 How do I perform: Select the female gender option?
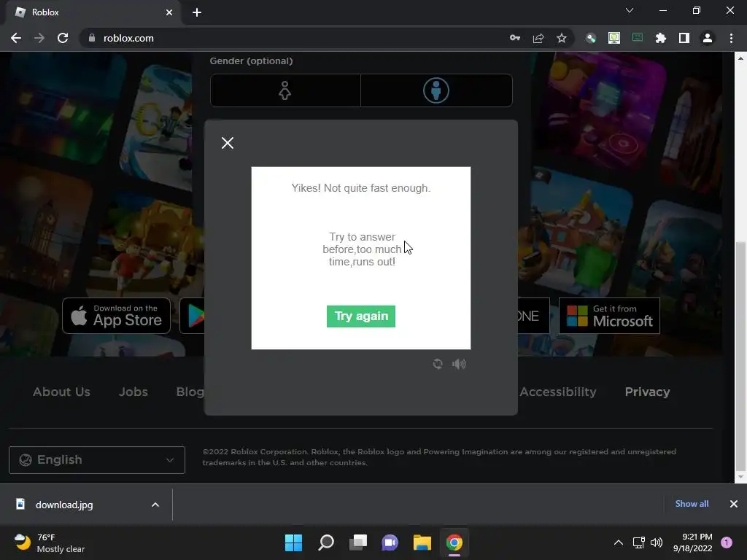(285, 90)
